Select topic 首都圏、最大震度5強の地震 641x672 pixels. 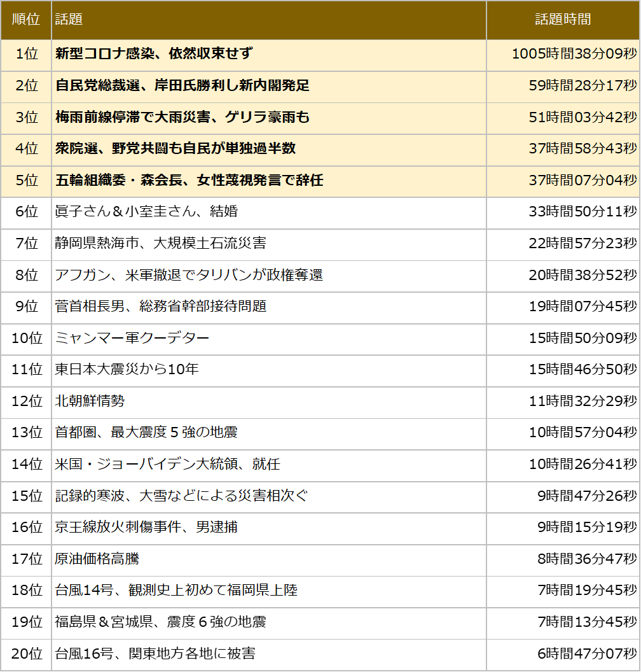click(x=146, y=432)
